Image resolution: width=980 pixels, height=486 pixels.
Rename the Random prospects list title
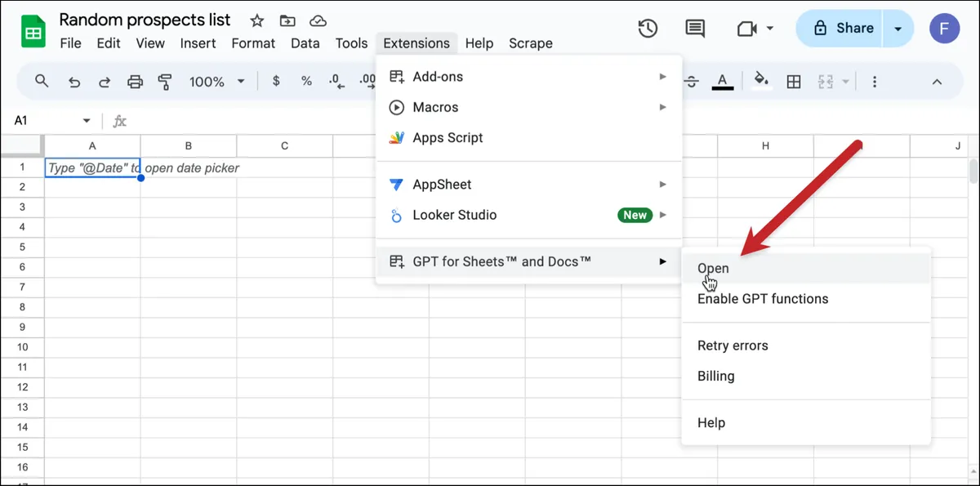pos(145,20)
